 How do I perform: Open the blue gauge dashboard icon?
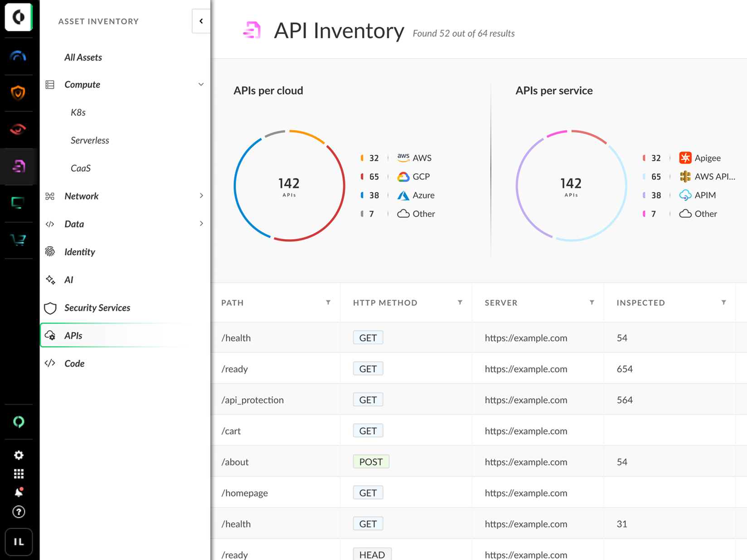click(18, 56)
